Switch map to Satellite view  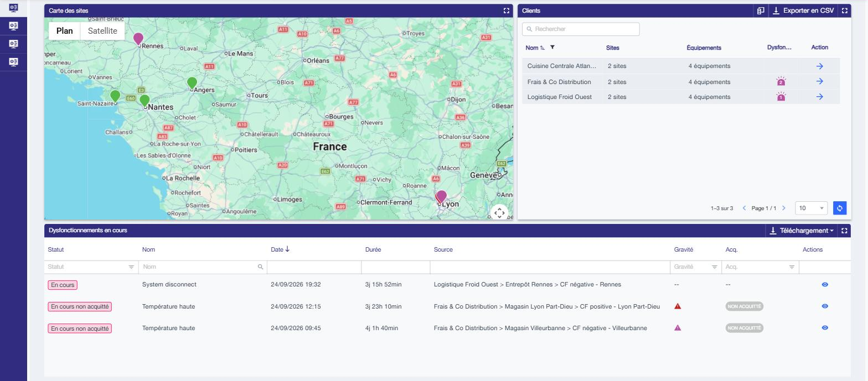click(102, 31)
